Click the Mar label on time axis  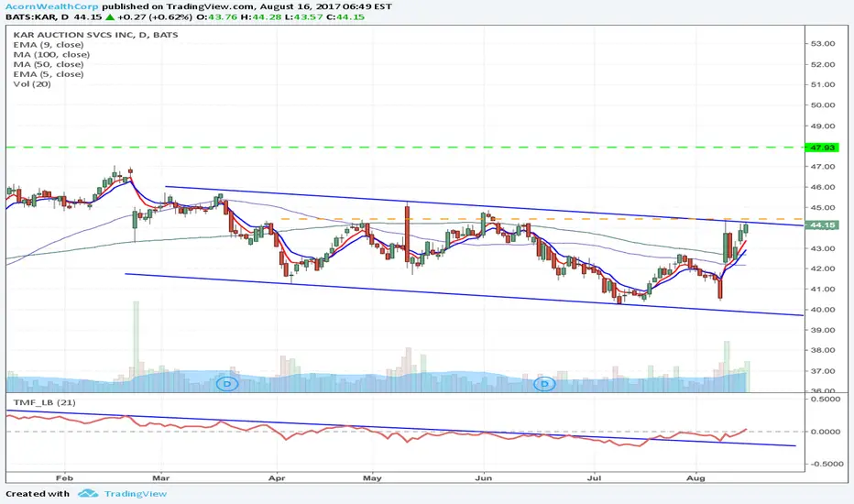[161, 477]
